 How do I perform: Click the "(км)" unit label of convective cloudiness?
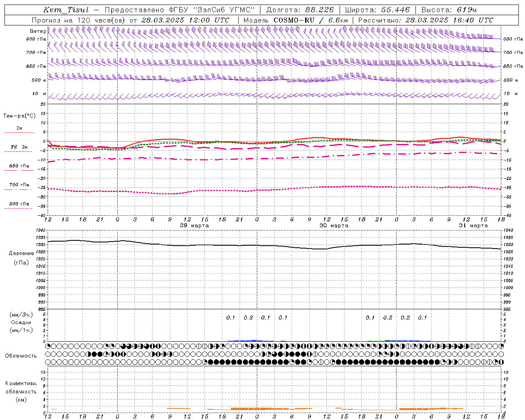coord(21,399)
